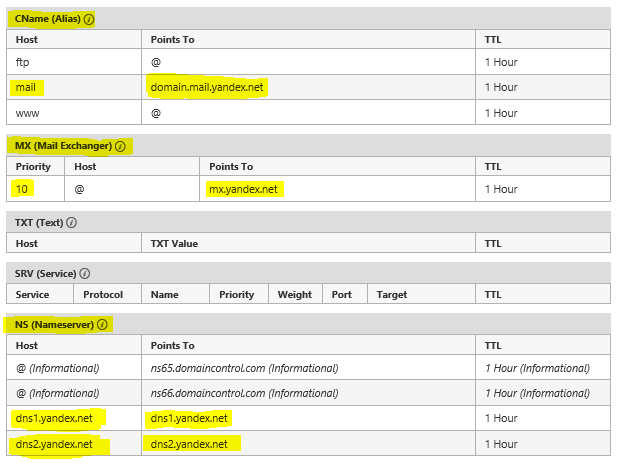Select dns2.yandex.net in Points To column
The height and width of the screenshot is (464, 619).
click(x=189, y=444)
